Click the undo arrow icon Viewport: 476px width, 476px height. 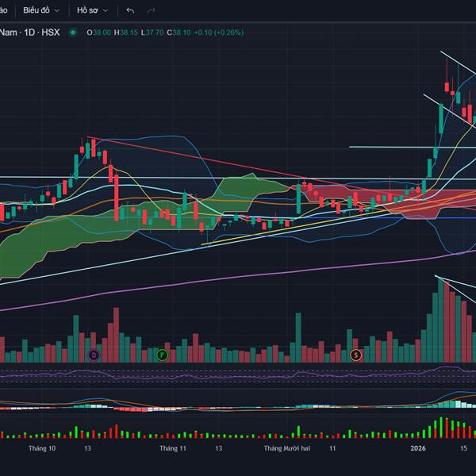pyautogui.click(x=130, y=10)
